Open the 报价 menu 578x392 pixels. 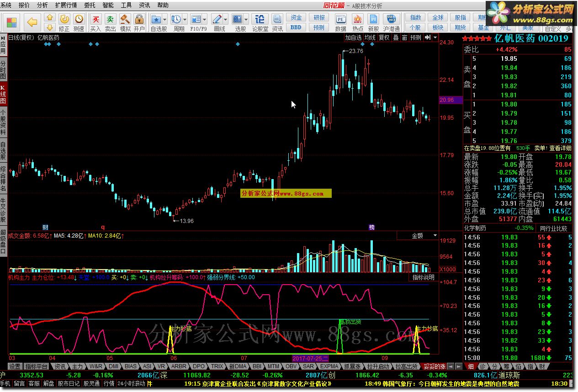click(x=24, y=5)
